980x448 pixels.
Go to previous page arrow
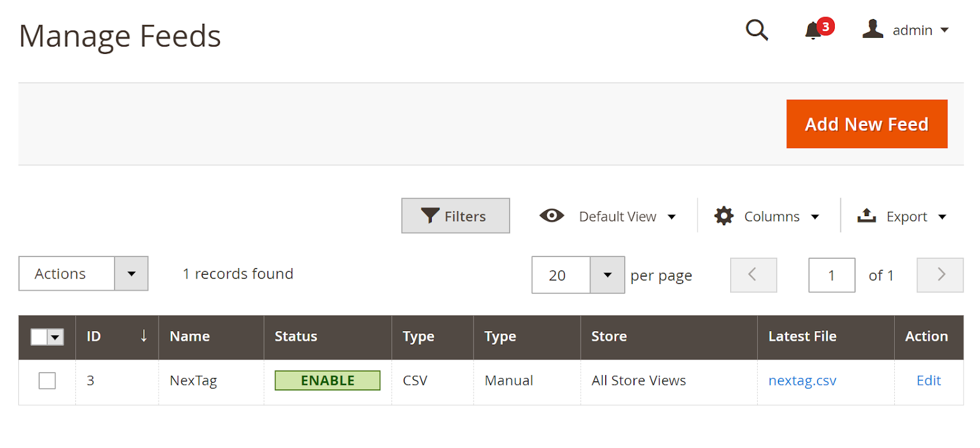coord(753,275)
